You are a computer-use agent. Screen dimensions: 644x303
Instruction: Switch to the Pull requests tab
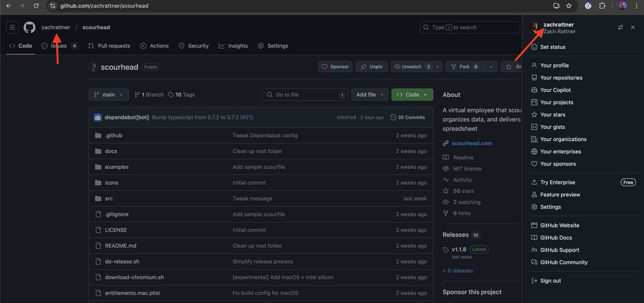[109, 46]
